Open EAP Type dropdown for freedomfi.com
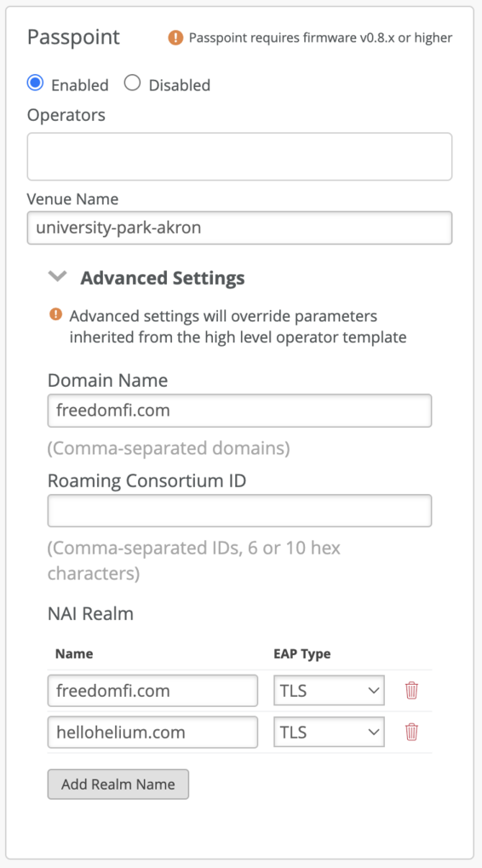This screenshot has height=868, width=482. click(330, 690)
